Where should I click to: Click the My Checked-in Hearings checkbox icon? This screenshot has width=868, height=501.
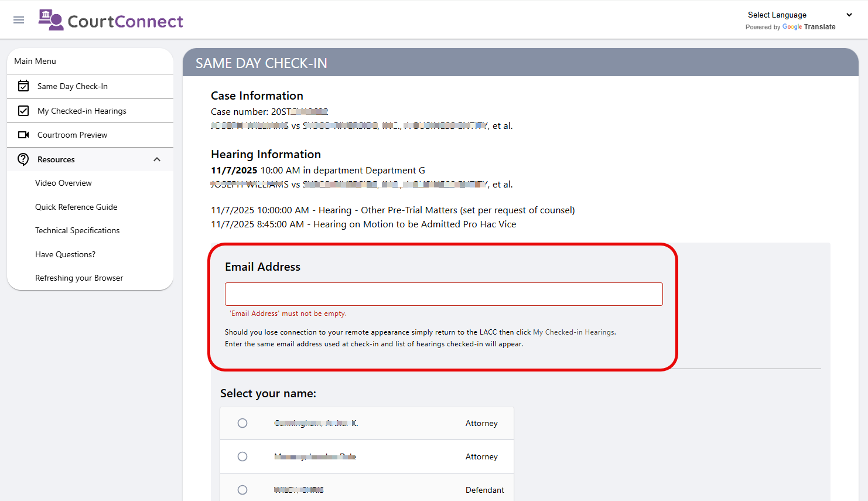point(23,111)
